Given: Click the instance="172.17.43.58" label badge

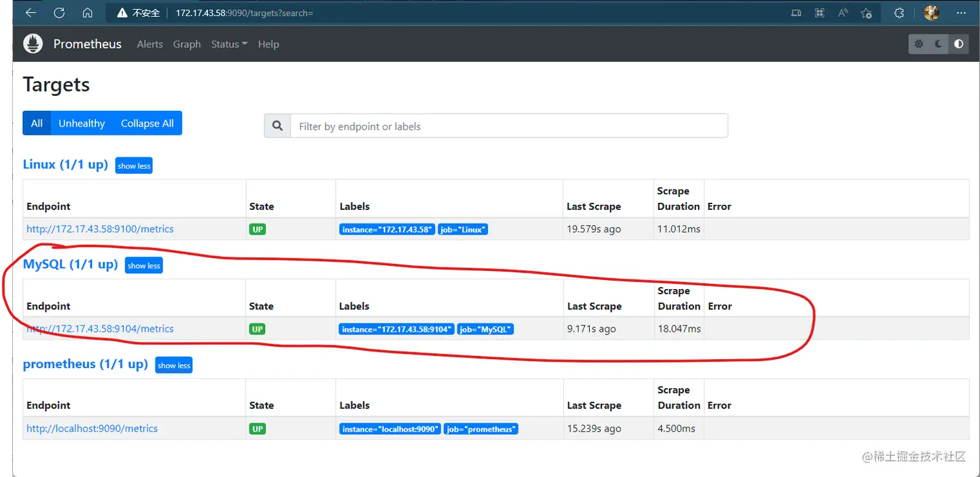Looking at the screenshot, I should (x=387, y=229).
